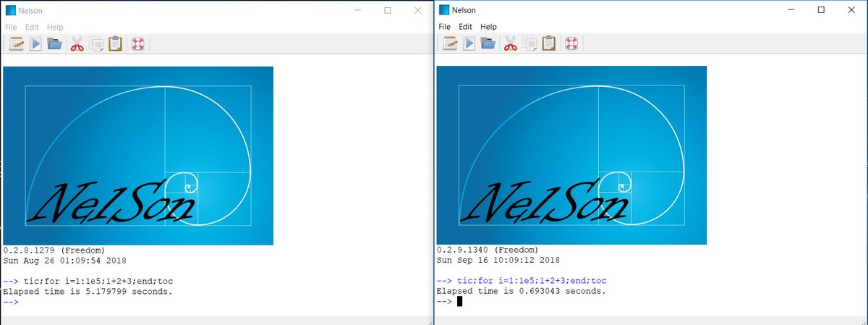
Task: Click the clipboard paste icon in left window
Action: point(115,43)
